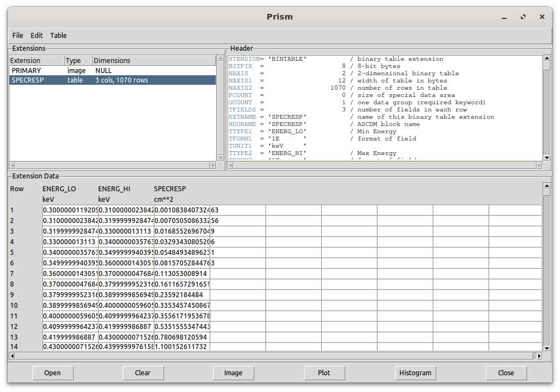
Task: Clear the currently loaded file
Action: click(x=143, y=372)
